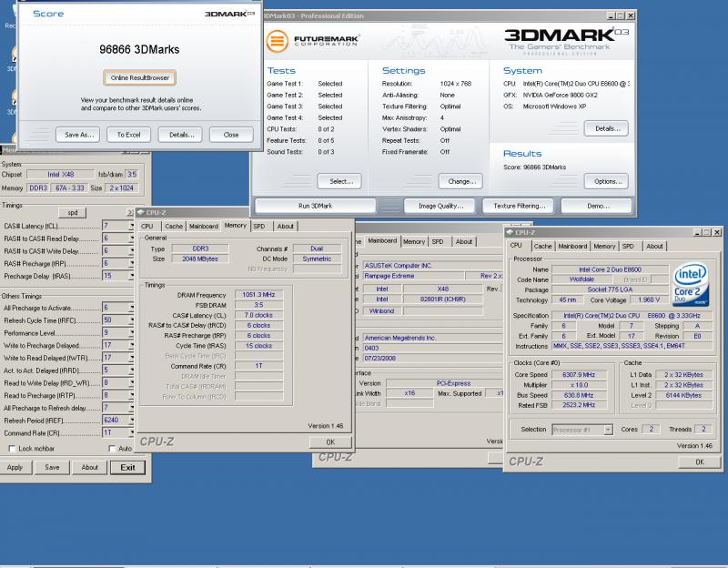This screenshot has width=728, height=568.
Task: Close the Score dialog with Close button
Action: click(231, 135)
